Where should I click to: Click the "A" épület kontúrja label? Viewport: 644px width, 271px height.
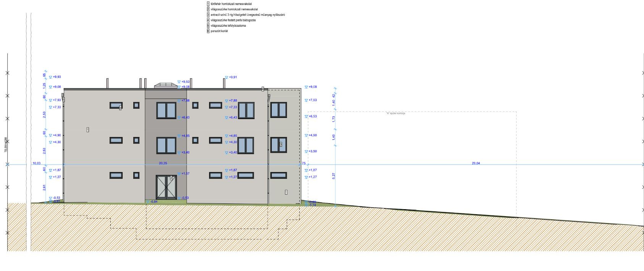pos(395,113)
